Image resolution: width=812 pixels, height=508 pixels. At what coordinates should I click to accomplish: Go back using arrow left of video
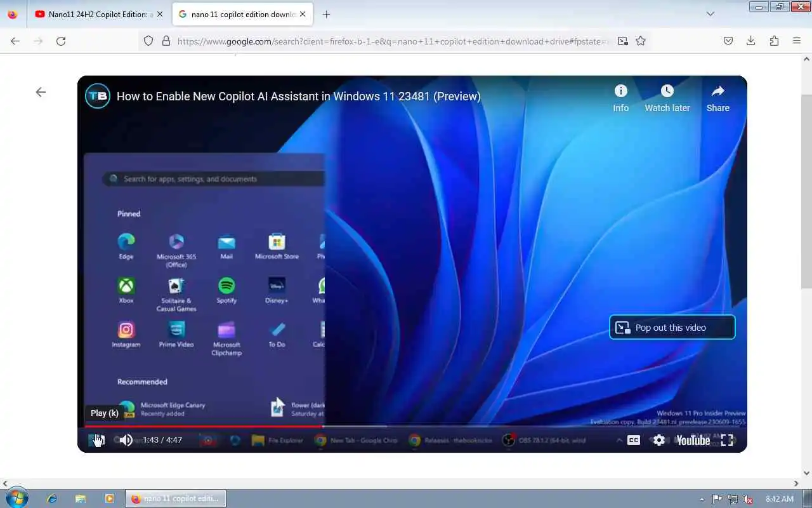point(41,92)
